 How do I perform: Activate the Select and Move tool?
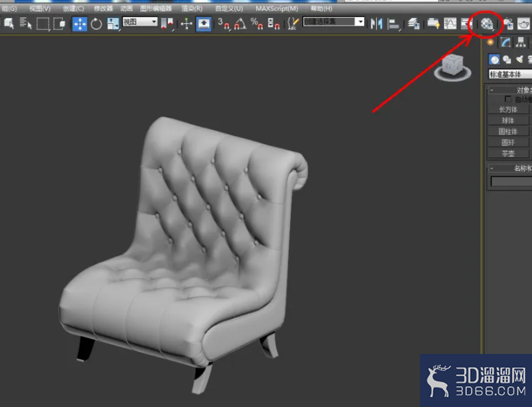click(x=80, y=24)
